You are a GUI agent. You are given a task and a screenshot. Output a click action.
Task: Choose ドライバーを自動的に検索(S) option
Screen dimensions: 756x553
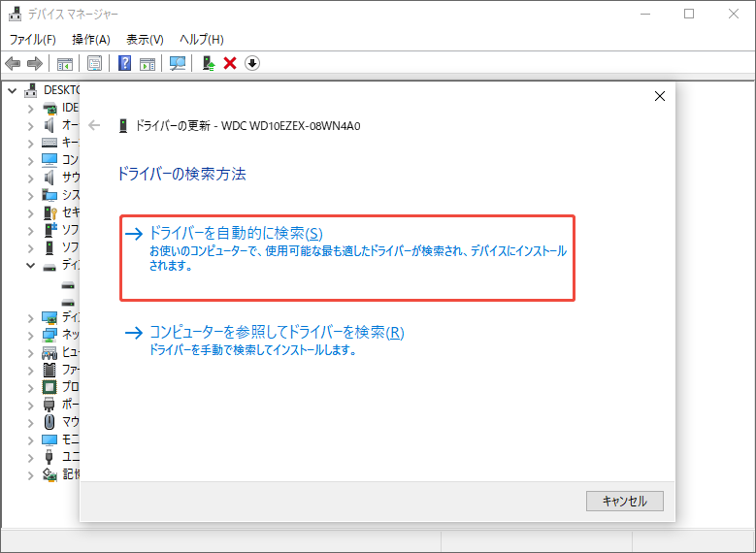pyautogui.click(x=347, y=258)
